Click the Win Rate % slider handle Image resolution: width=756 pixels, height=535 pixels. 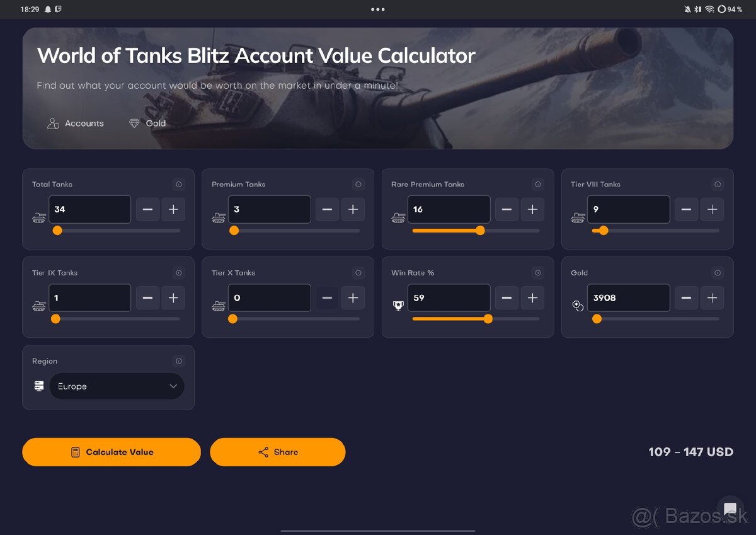[488, 319]
